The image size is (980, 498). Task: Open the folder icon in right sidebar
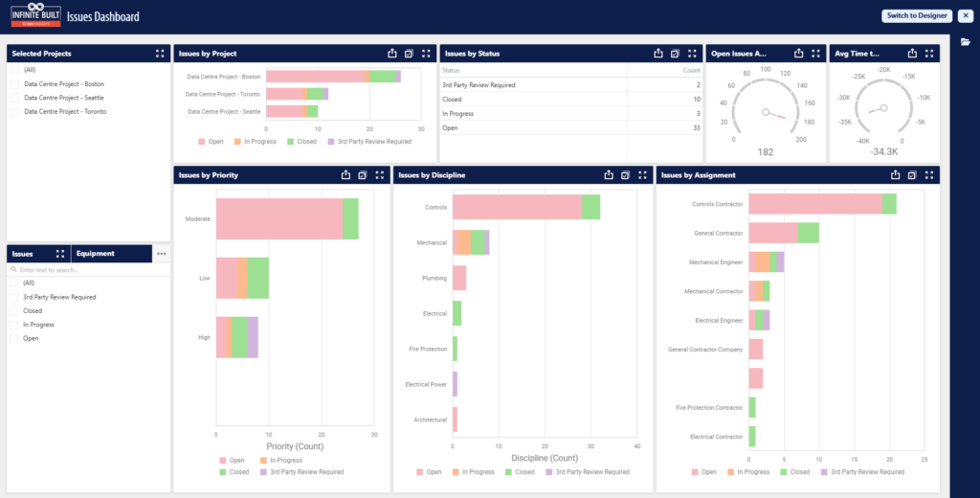[966, 42]
